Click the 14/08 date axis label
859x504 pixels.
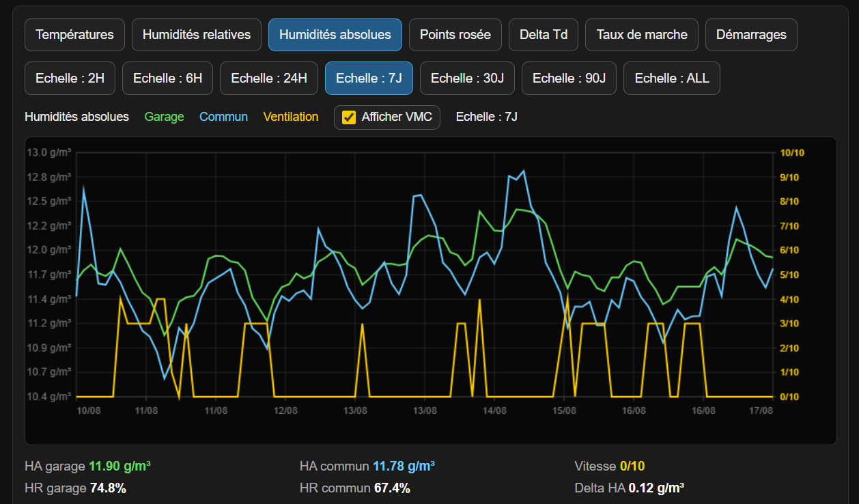coord(494,410)
